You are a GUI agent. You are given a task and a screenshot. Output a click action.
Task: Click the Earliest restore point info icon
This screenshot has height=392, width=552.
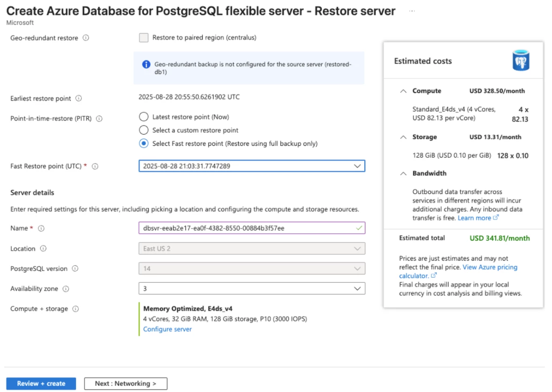tap(79, 98)
